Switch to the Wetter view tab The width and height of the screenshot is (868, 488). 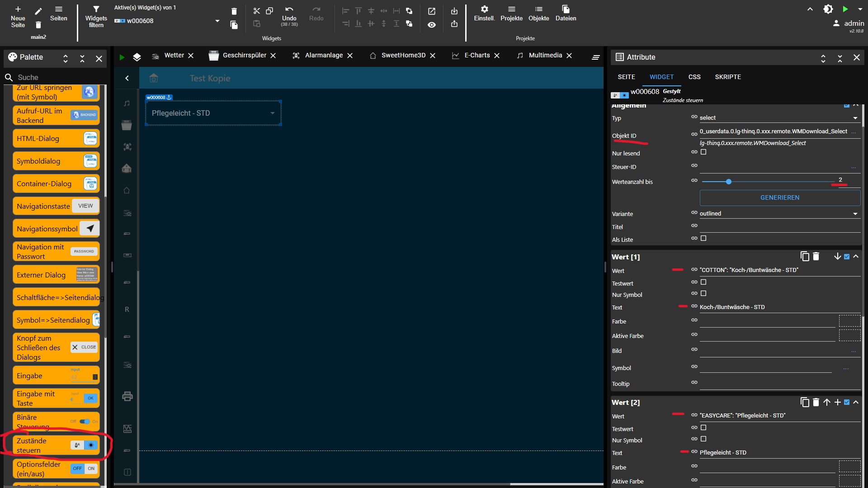click(x=174, y=55)
